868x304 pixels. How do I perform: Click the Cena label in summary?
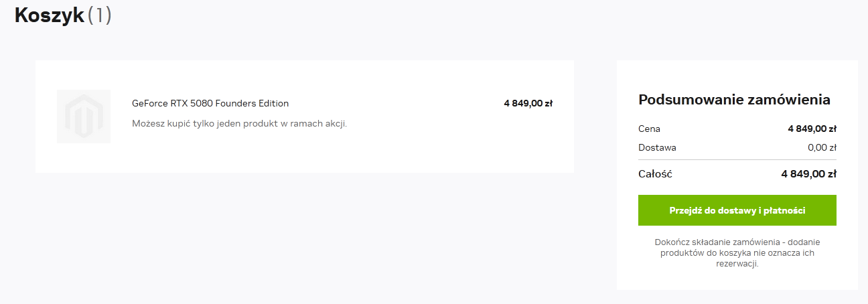click(649, 129)
